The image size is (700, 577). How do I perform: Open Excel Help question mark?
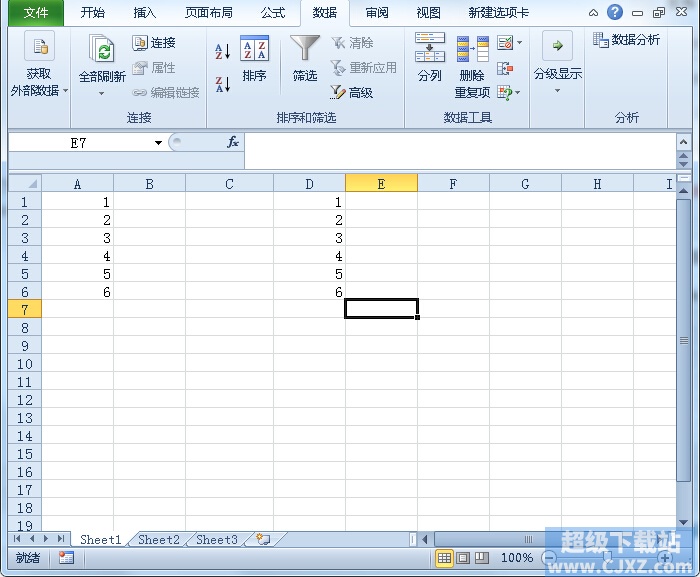coord(615,12)
